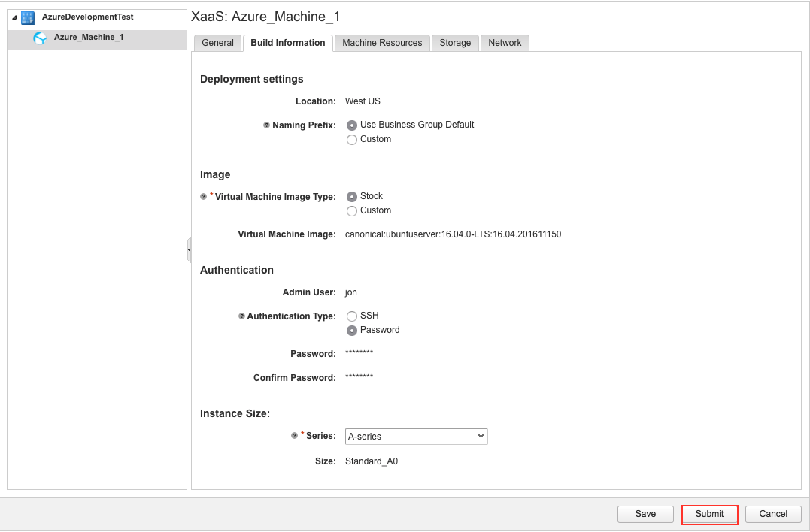The image size is (810, 532).
Task: Open the Storage tab
Action: click(x=455, y=43)
